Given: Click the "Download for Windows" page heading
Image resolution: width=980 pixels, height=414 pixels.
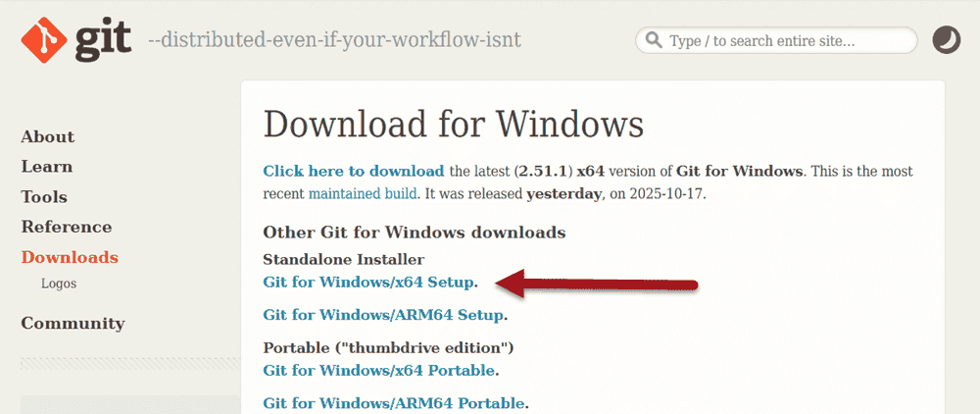Looking at the screenshot, I should (453, 125).
